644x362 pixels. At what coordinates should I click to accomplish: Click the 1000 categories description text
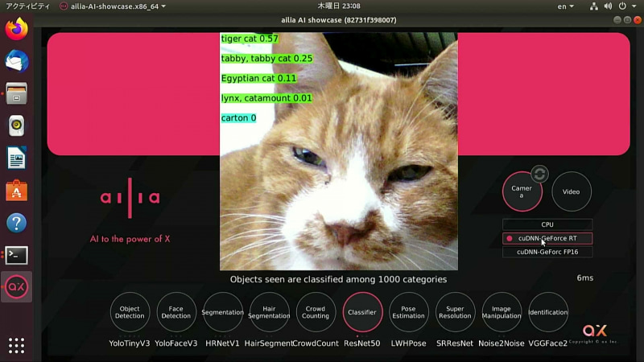(338, 279)
